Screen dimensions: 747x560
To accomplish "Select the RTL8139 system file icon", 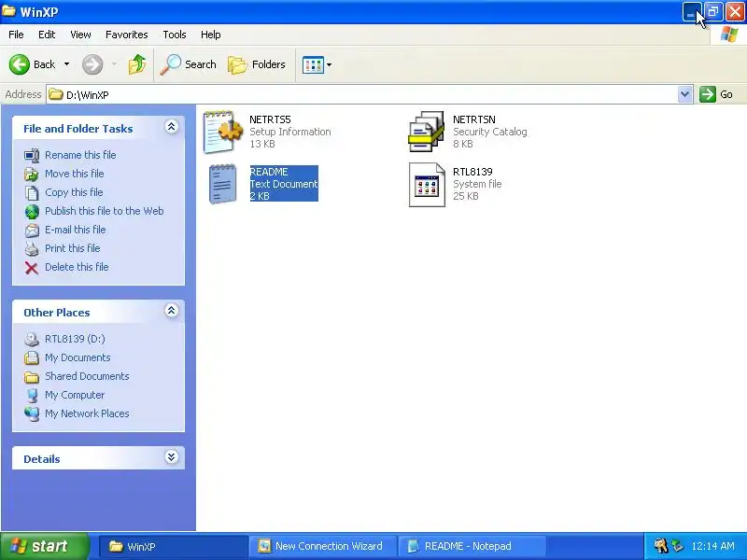I will click(x=427, y=184).
